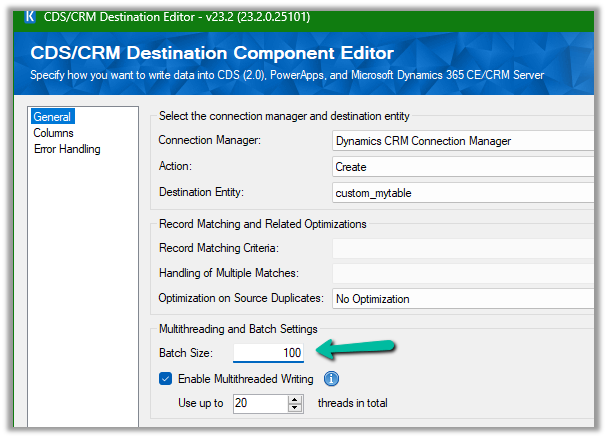Click the info icon beside Enable Multithreaded Writing

tap(331, 379)
